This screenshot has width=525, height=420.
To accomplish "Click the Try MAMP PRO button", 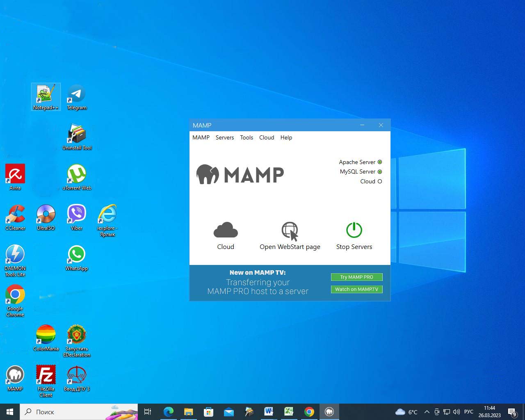I will [x=356, y=277].
